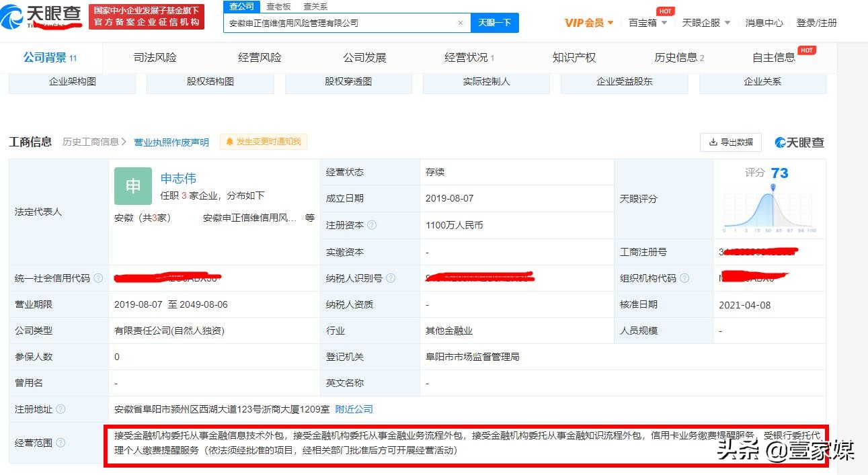This screenshot has width=868, height=475.
Task: Click the 天眼查 watermark logo near 导出数据
Action: 799,142
